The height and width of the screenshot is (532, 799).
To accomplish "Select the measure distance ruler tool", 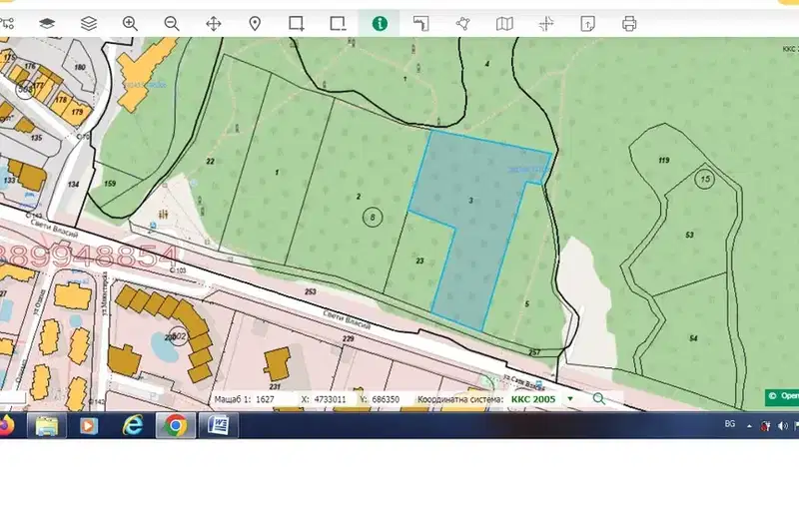I will point(420,23).
